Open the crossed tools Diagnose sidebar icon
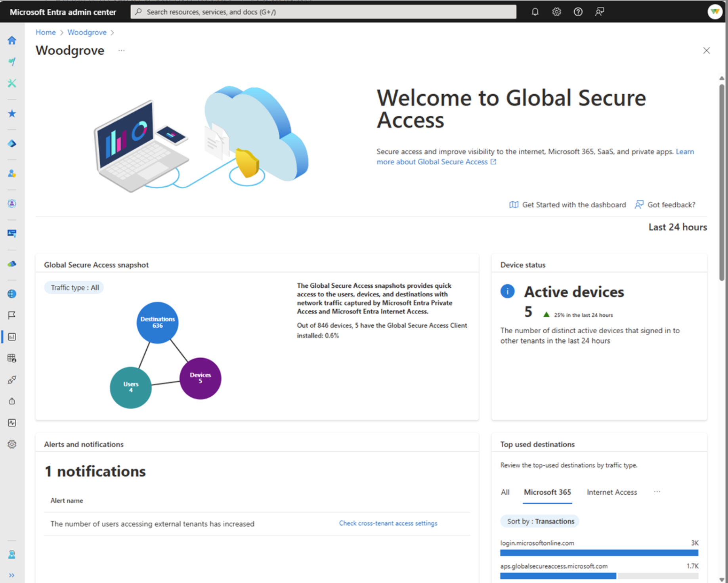 pyautogui.click(x=12, y=83)
